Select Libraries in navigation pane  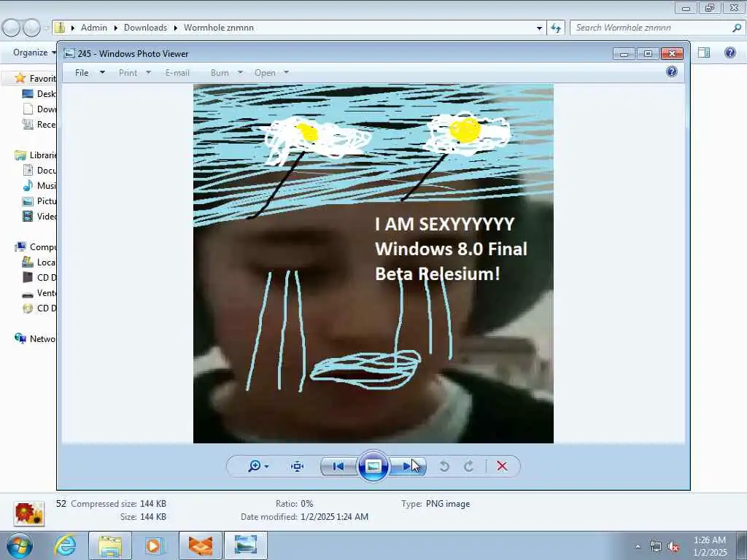coord(36,155)
